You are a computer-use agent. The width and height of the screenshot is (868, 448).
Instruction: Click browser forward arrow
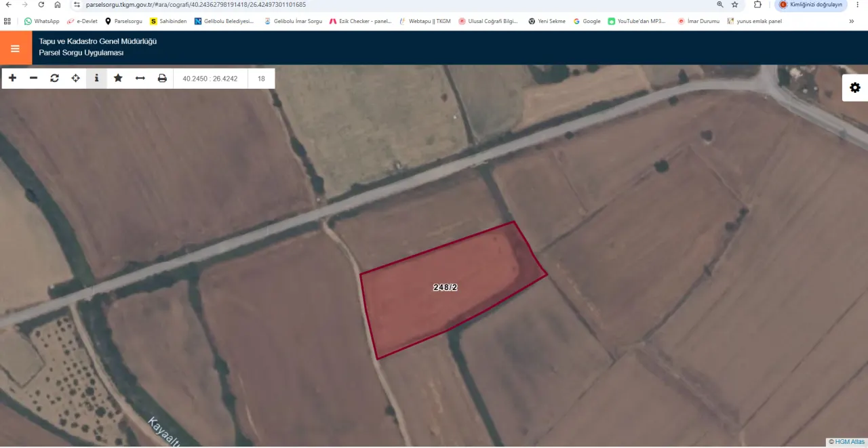point(25,5)
